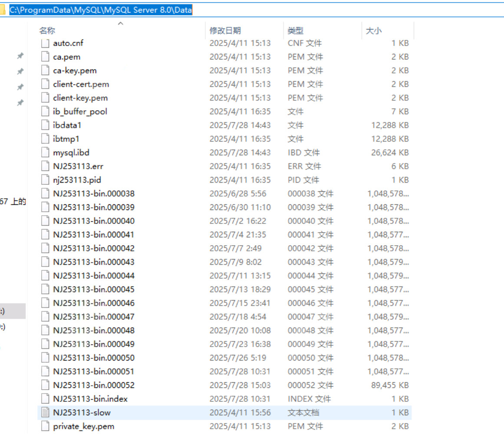The image size is (504, 443).
Task: Click the NJ253113-slow text document icon
Action: point(45,413)
